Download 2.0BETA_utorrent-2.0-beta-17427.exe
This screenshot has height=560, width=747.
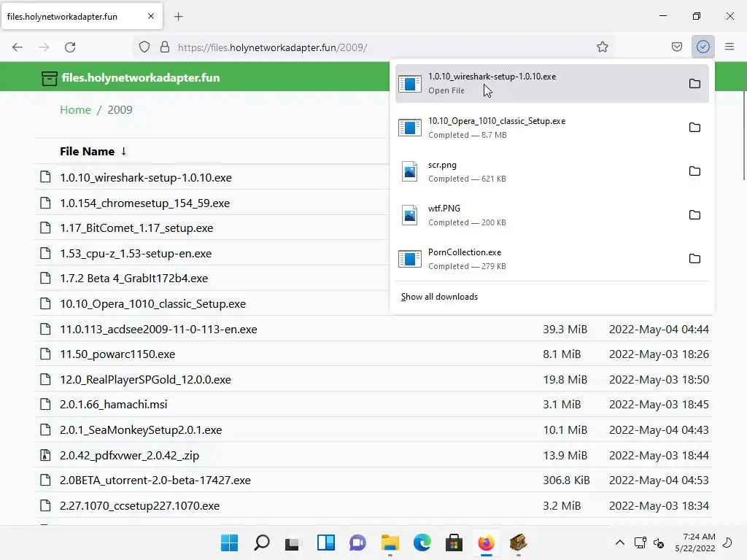(x=155, y=480)
